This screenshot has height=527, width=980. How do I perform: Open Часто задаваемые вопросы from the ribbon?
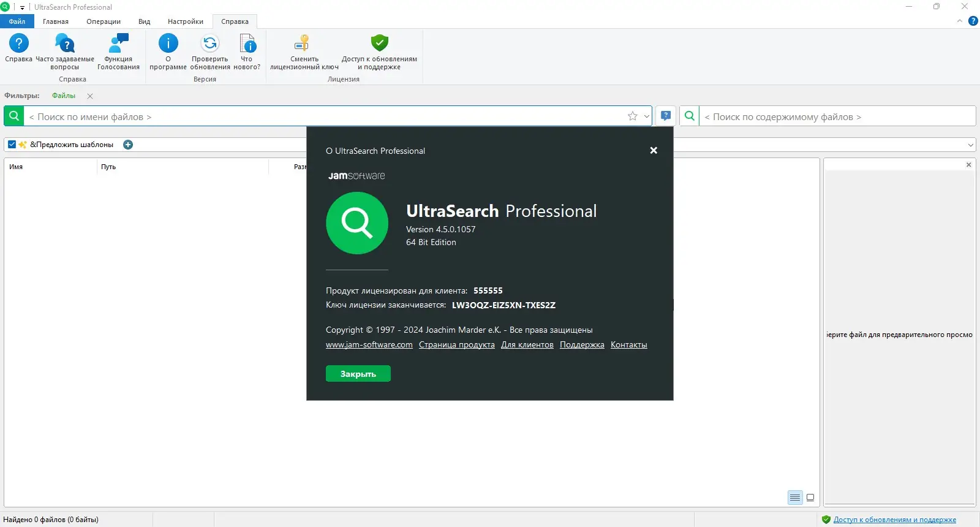pos(65,51)
